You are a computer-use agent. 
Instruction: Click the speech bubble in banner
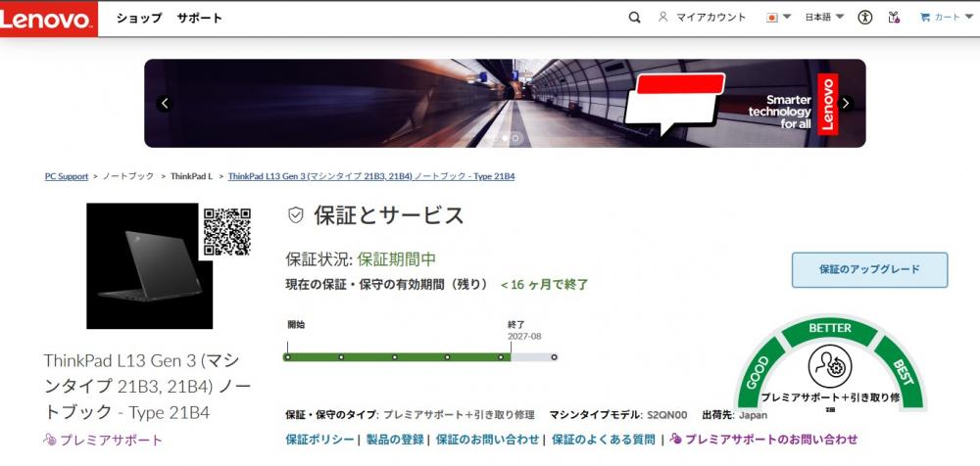point(674,103)
